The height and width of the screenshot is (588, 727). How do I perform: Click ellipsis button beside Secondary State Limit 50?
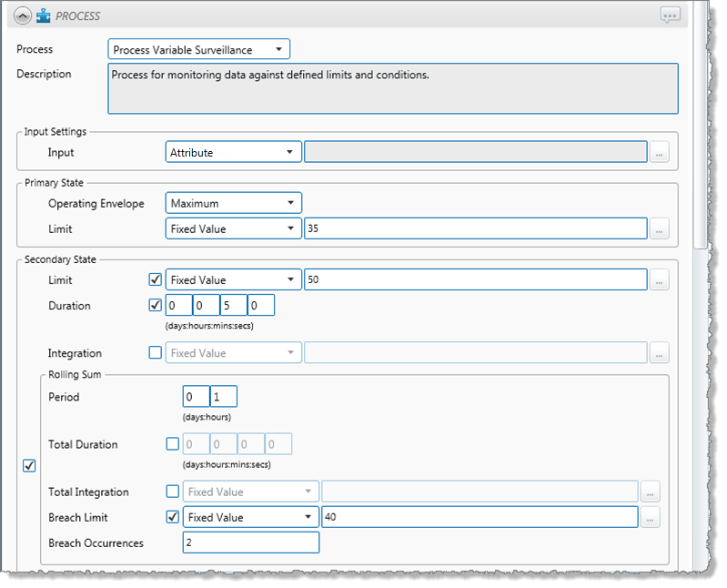pos(660,280)
